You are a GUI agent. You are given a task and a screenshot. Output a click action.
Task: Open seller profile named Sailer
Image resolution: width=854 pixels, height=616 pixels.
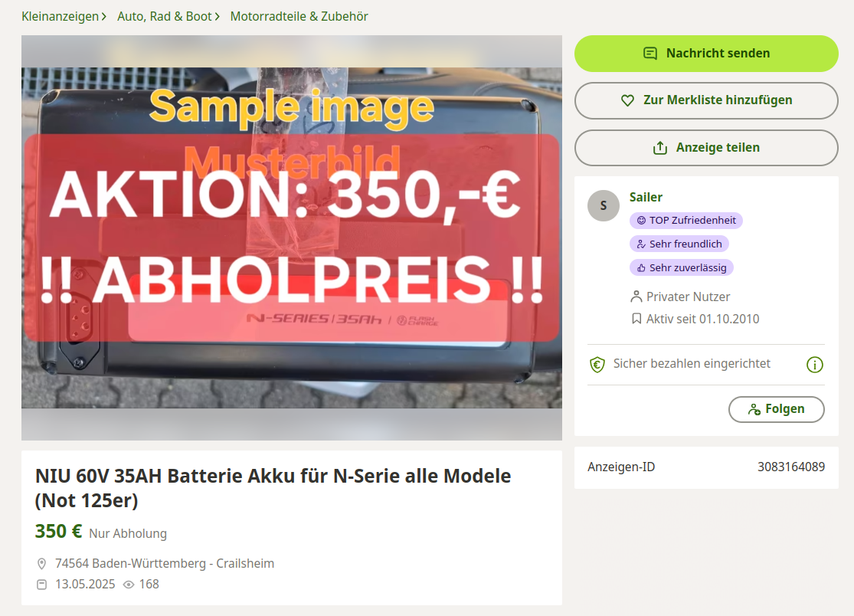coord(646,197)
